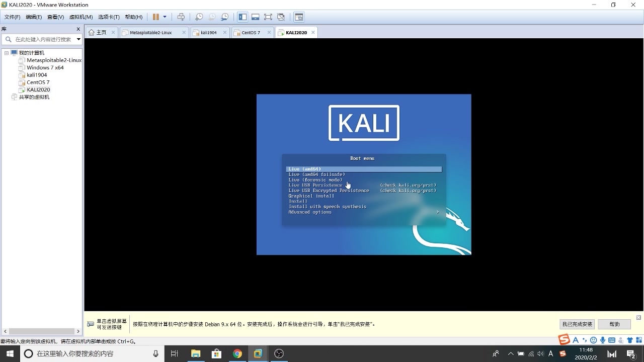Open the Windows Start menu
The width and height of the screenshot is (644, 362).
click(x=10, y=353)
